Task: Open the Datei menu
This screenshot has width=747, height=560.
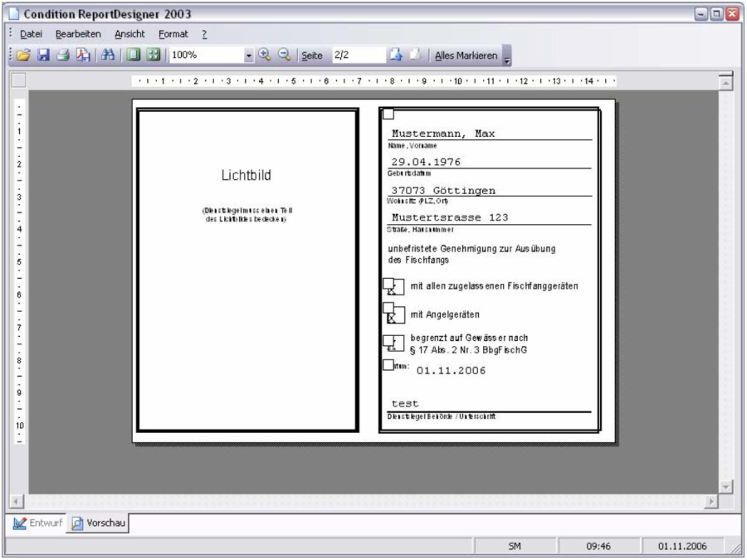Action: pyautogui.click(x=31, y=34)
